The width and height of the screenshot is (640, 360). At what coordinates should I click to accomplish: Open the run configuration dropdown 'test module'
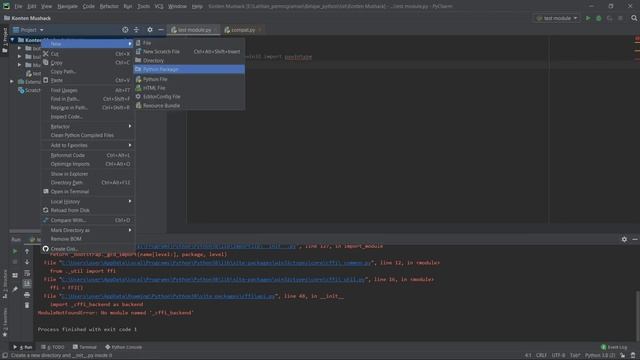[557, 18]
